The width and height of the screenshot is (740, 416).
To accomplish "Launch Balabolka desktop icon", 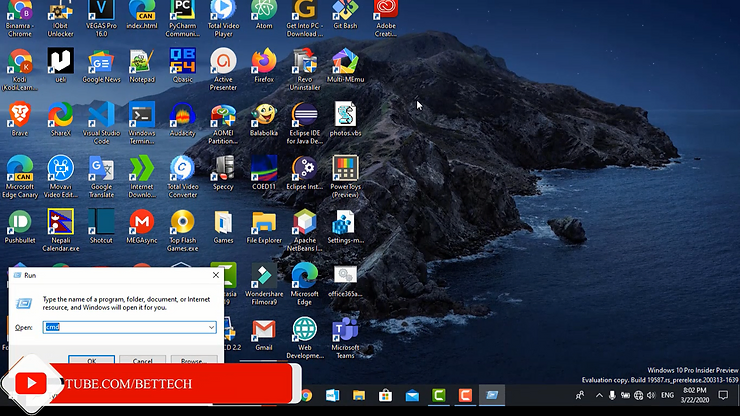I will pos(264,119).
